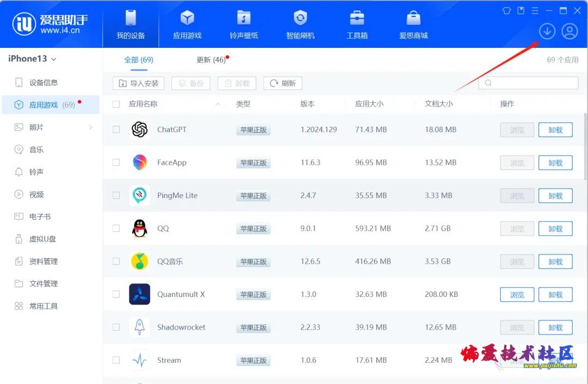Click the Quantumult X app icon
This screenshot has height=384, width=588.
click(139, 294)
